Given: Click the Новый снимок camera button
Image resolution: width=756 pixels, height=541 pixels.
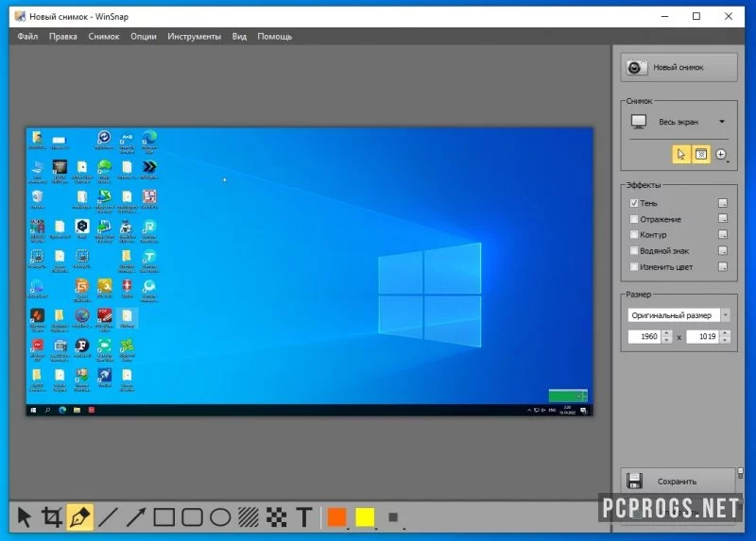Looking at the screenshot, I should (x=679, y=67).
